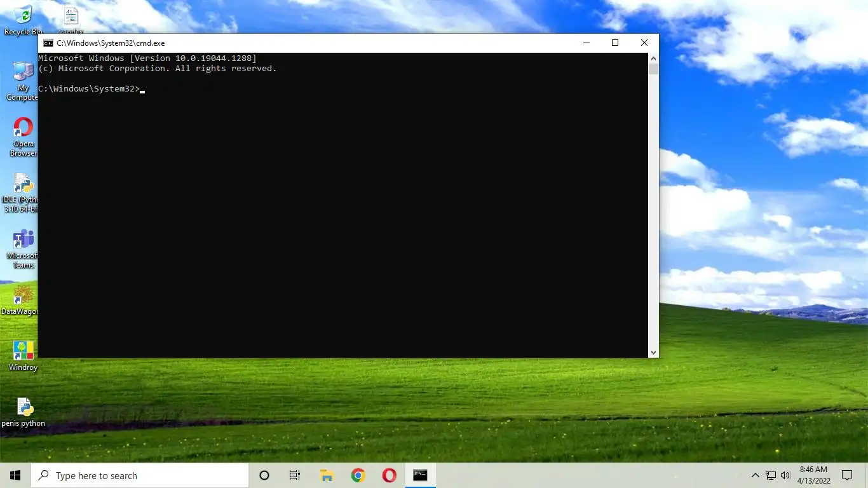Screen dimensions: 868x488
Task: Show hidden system tray icons
Action: click(755, 475)
